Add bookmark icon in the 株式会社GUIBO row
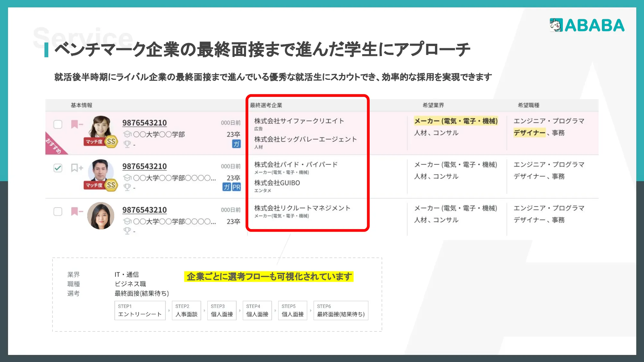 pos(77,168)
